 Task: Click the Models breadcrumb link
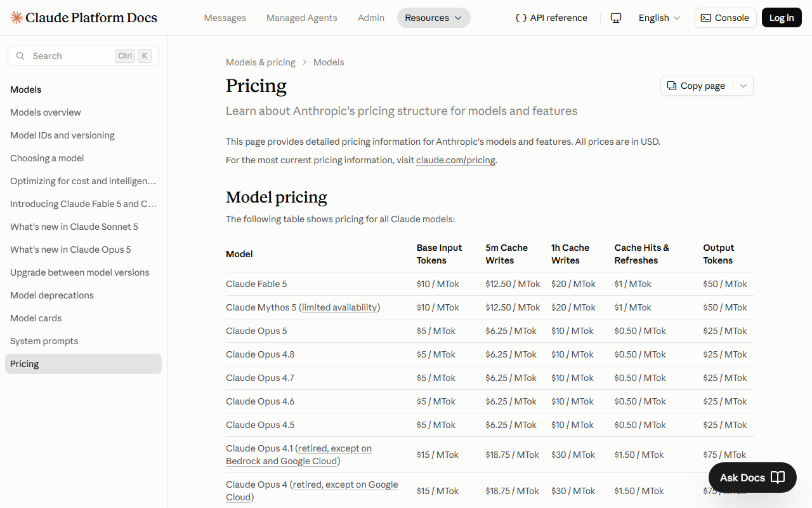pos(329,62)
